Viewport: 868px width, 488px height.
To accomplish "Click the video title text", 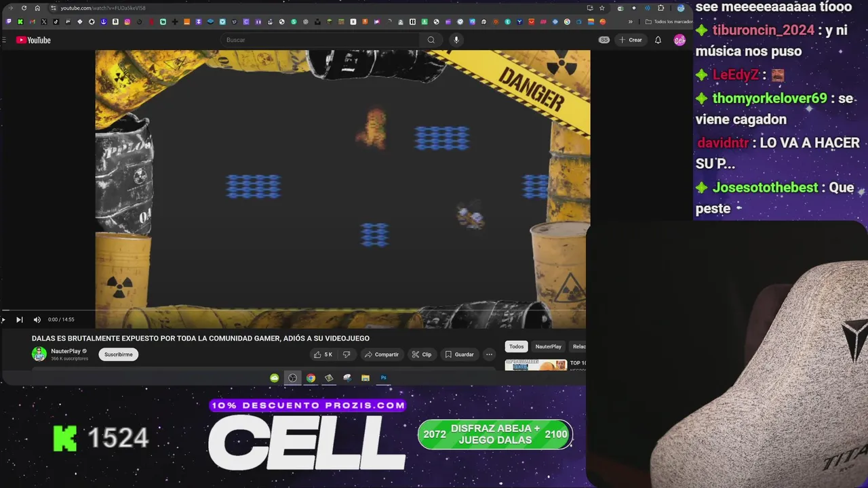I will point(201,338).
